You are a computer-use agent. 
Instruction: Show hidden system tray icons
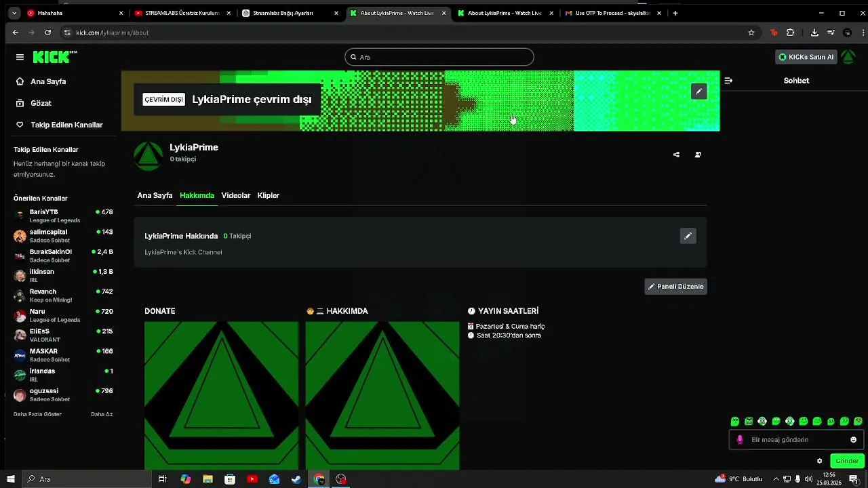click(776, 479)
